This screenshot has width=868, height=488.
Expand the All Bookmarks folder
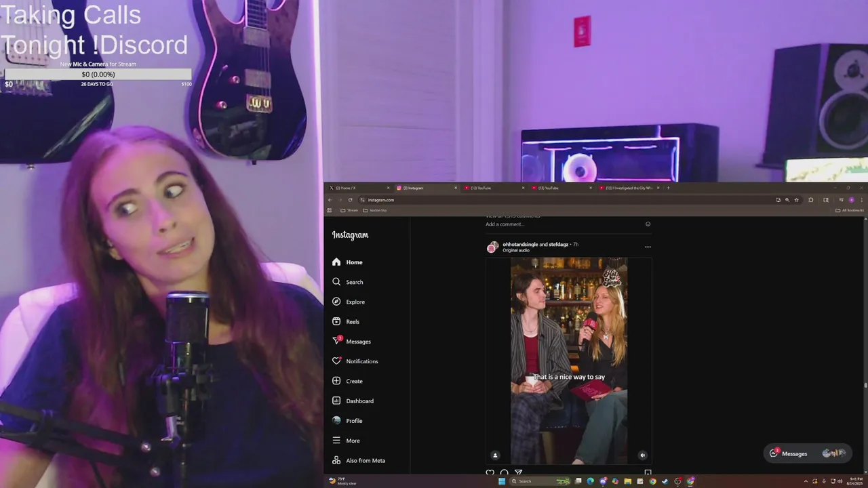[850, 210]
